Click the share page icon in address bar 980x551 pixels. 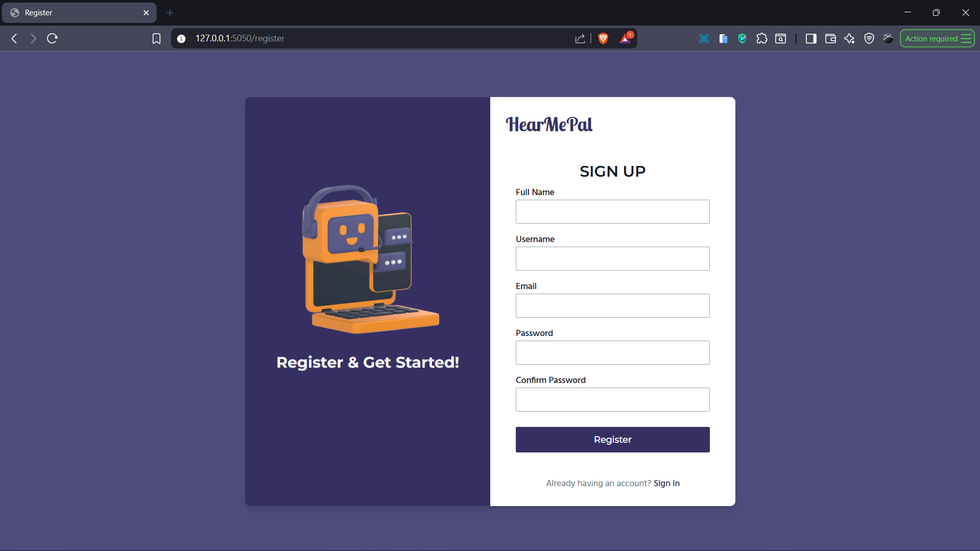(x=580, y=38)
